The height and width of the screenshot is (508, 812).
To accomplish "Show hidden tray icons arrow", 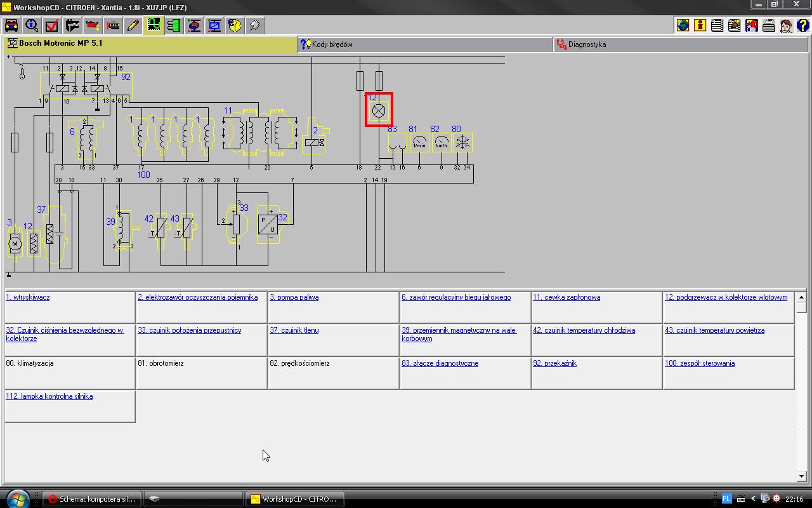I will pyautogui.click(x=754, y=498).
